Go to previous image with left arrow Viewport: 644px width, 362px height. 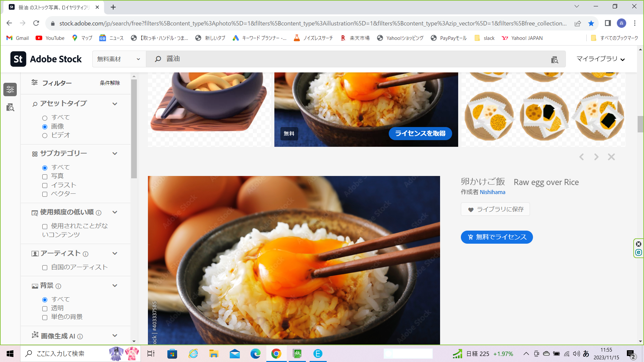coord(582,157)
